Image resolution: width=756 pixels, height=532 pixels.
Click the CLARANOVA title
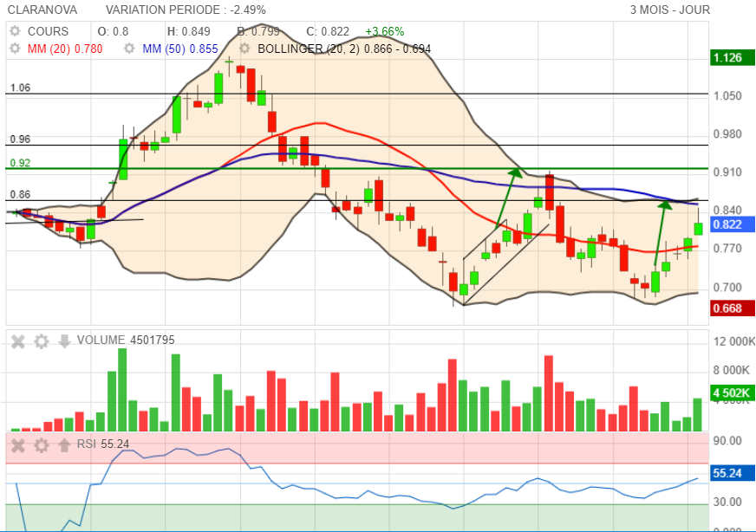click(x=42, y=10)
